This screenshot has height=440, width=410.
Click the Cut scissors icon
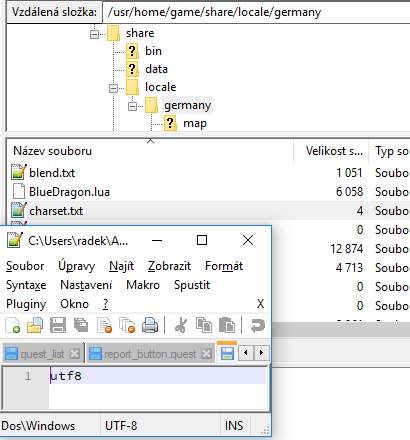pos(181,325)
